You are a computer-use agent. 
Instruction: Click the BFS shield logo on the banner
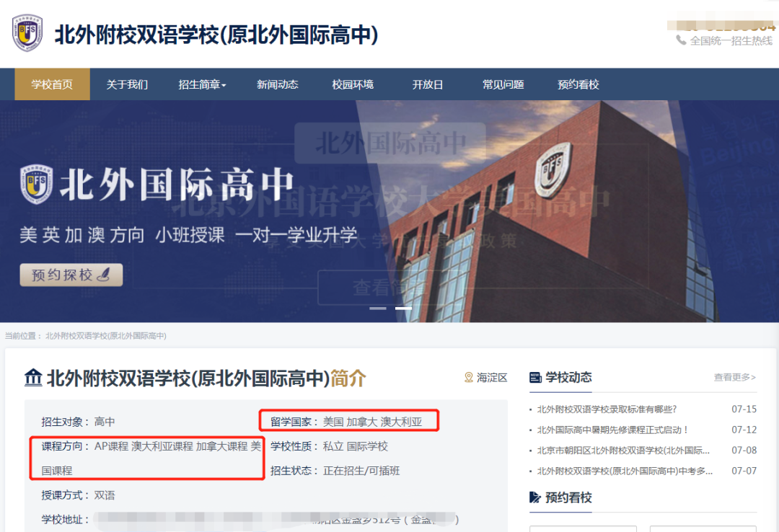point(36,184)
